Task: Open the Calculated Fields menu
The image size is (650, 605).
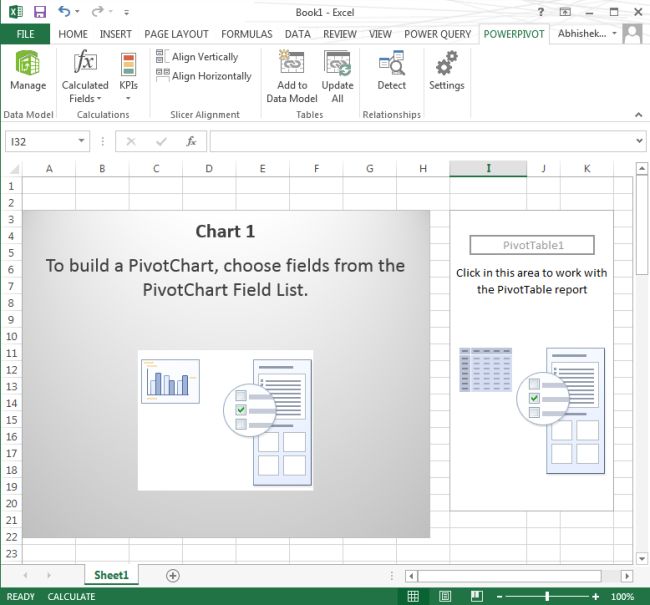Action: click(x=85, y=77)
